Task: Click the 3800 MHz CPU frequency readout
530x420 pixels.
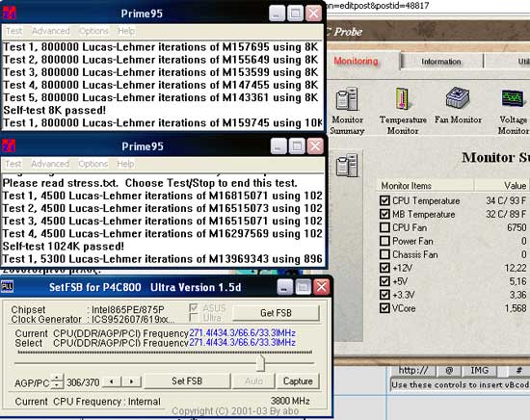Action: click(x=290, y=401)
